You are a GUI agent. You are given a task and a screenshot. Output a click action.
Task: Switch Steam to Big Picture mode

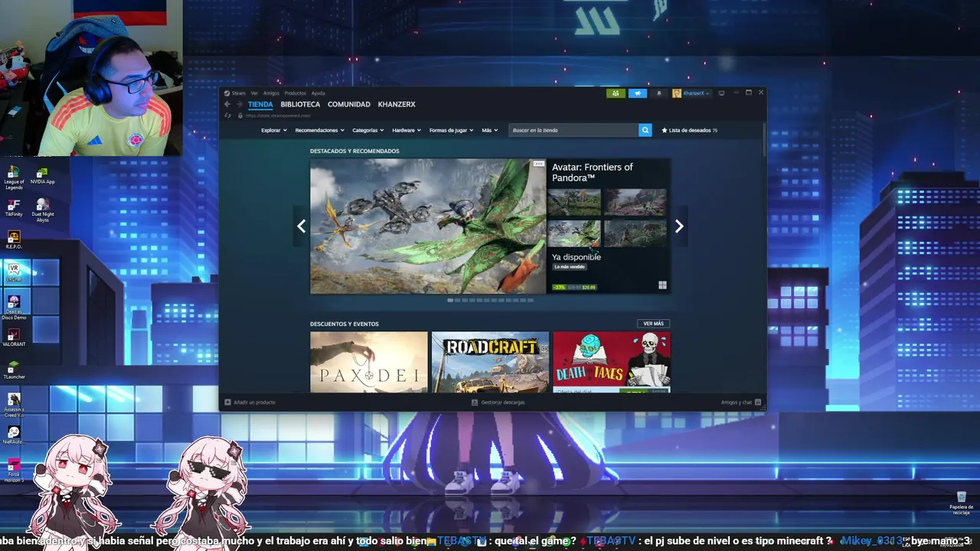tap(721, 93)
